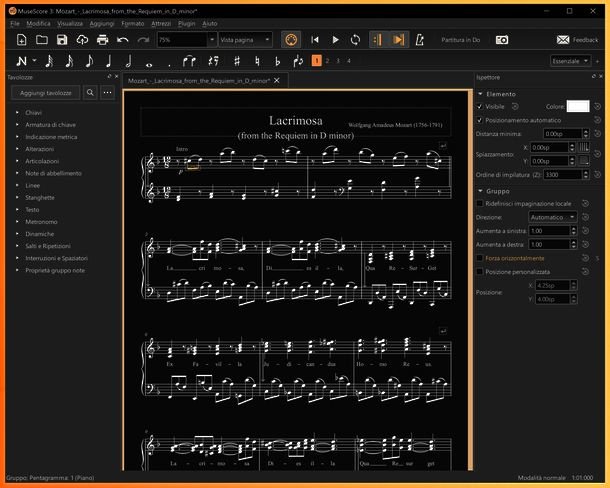610x488 pixels.
Task: Open note input mode dropdown arrow
Action: click(34, 61)
